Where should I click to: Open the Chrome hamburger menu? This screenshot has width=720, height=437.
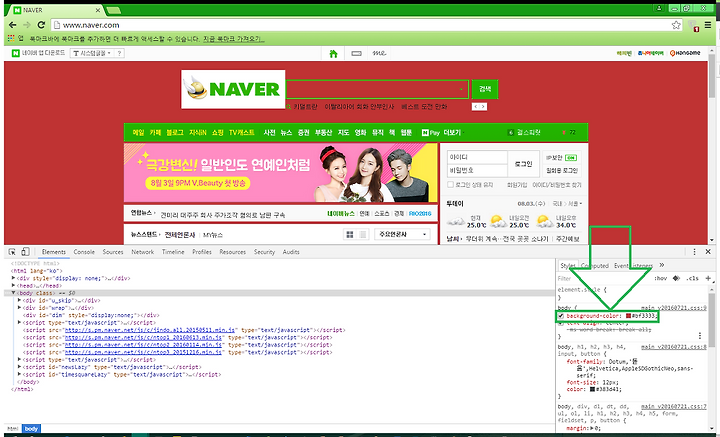click(x=708, y=25)
